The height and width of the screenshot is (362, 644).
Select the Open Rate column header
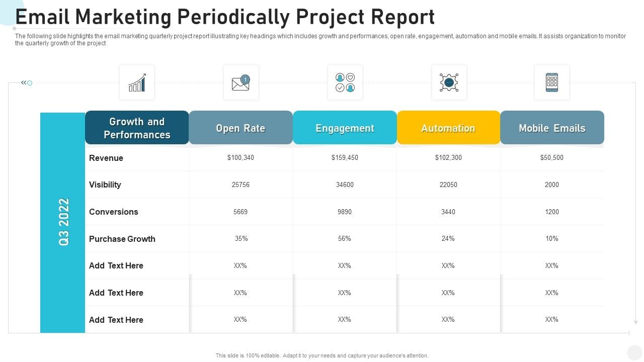(x=240, y=128)
